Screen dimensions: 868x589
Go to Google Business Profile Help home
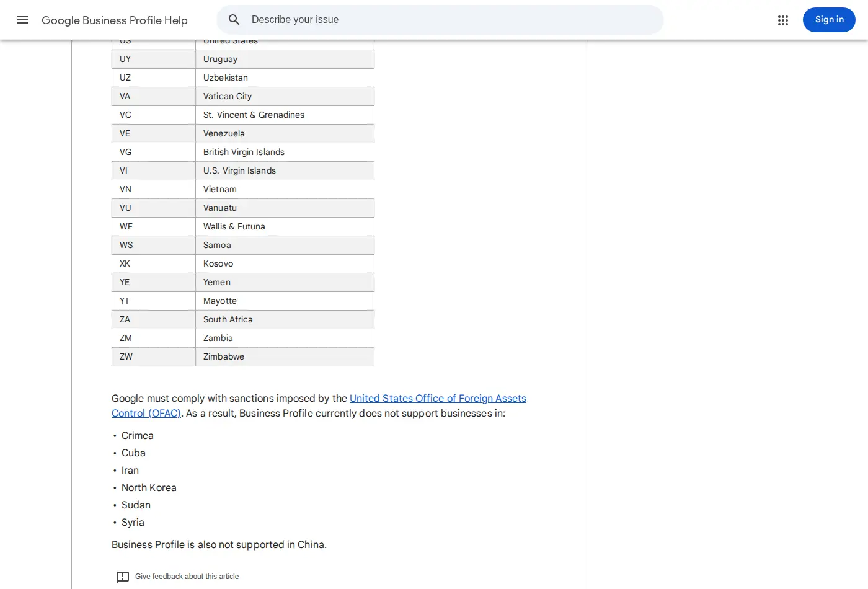pos(115,20)
